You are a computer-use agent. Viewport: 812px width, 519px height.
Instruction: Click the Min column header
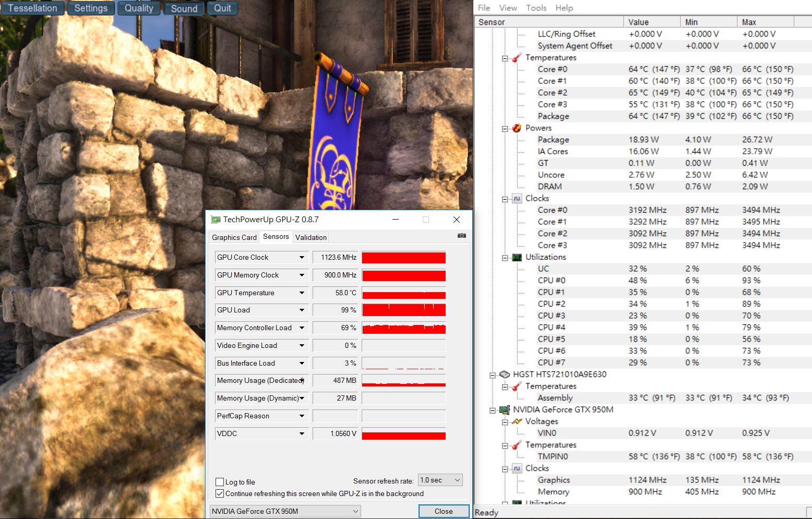pyautogui.click(x=709, y=22)
